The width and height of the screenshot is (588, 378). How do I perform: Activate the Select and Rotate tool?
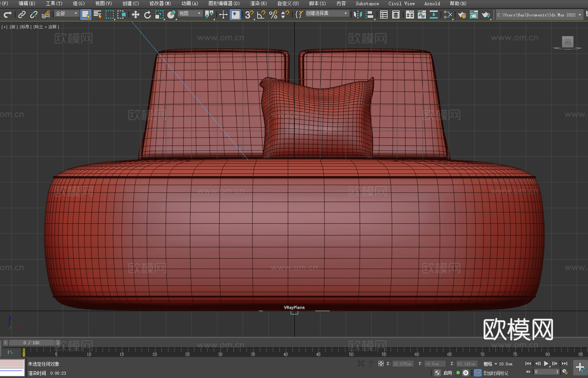148,14
